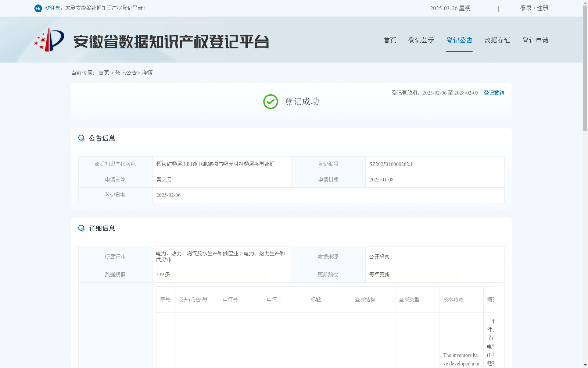Go to 首页 in the breadcrumb

tap(104, 73)
